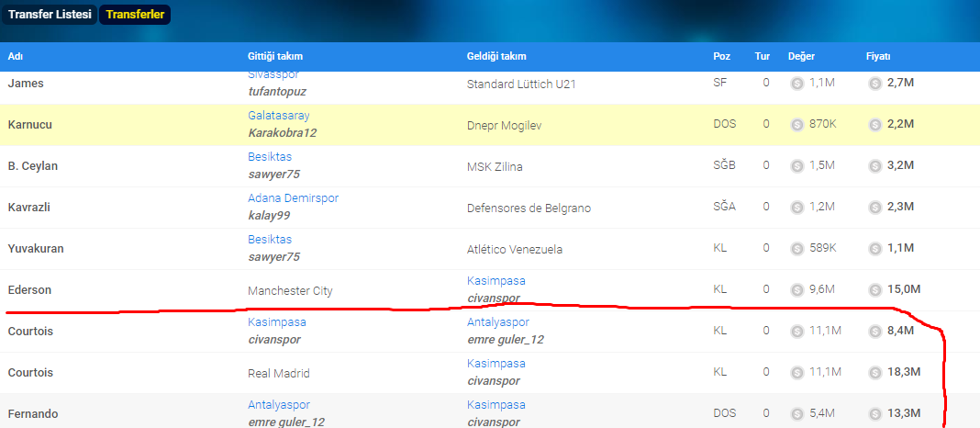
Task: Click Manchester City team text
Action: coord(290,290)
